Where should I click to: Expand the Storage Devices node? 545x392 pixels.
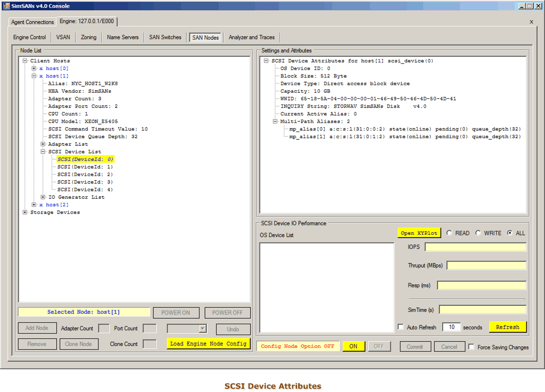pyautogui.click(x=25, y=213)
